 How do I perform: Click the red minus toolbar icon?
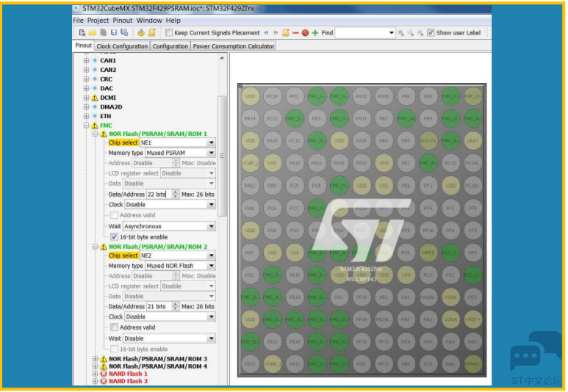(x=295, y=33)
